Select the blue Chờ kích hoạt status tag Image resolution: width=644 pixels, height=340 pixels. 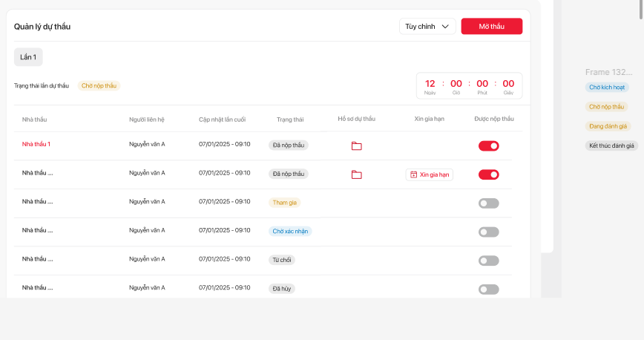tap(607, 87)
